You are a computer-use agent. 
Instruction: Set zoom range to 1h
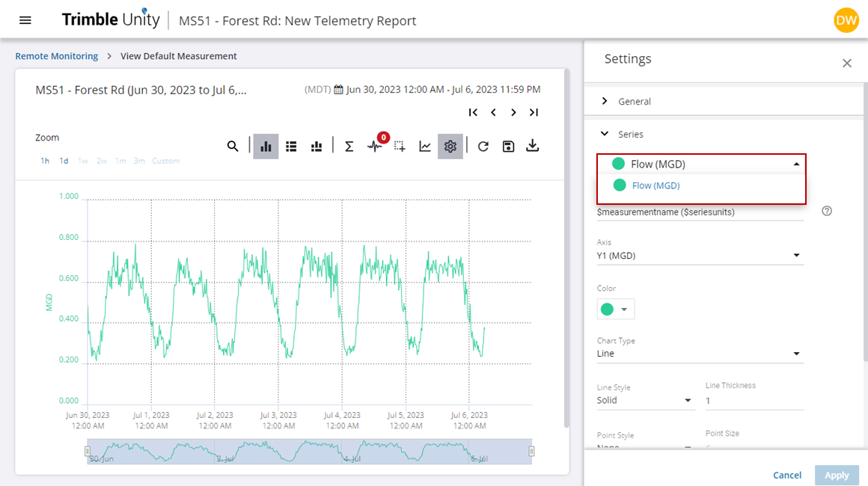[x=45, y=161]
